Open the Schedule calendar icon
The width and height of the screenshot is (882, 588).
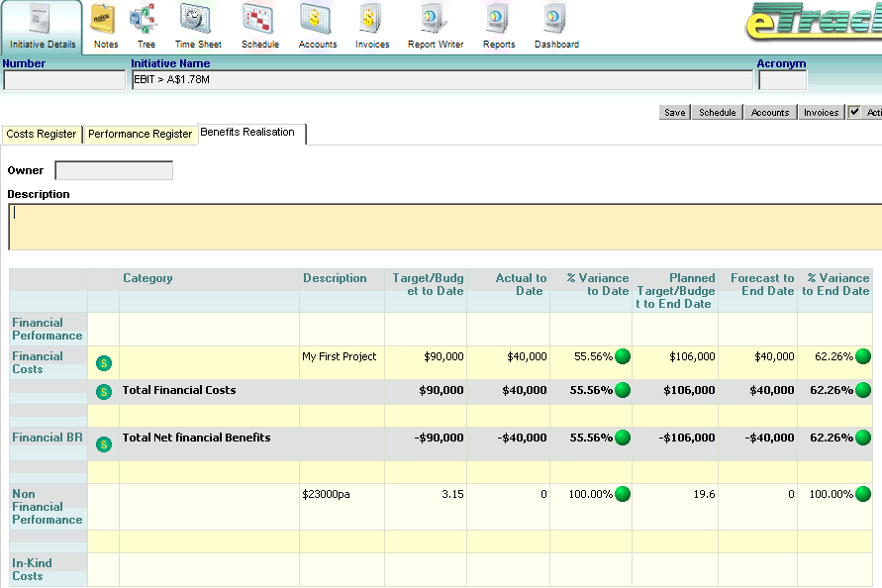click(x=259, y=26)
